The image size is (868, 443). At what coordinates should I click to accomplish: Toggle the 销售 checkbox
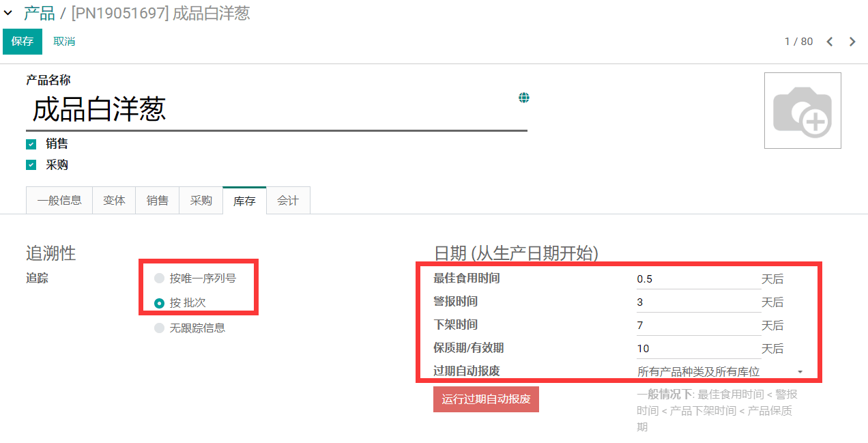click(x=31, y=144)
